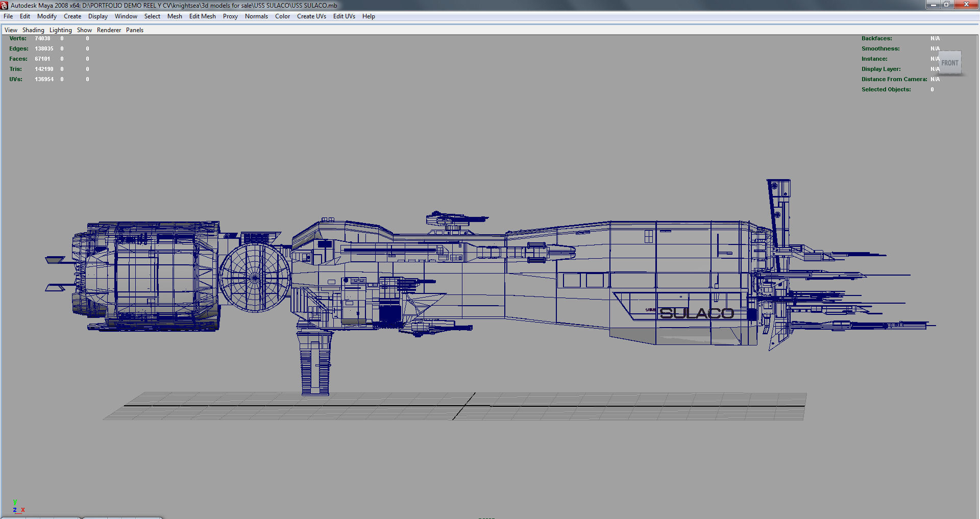Screen dimensions: 980x519
Task: Click the Smoothness label in heads-up display
Action: [880, 48]
